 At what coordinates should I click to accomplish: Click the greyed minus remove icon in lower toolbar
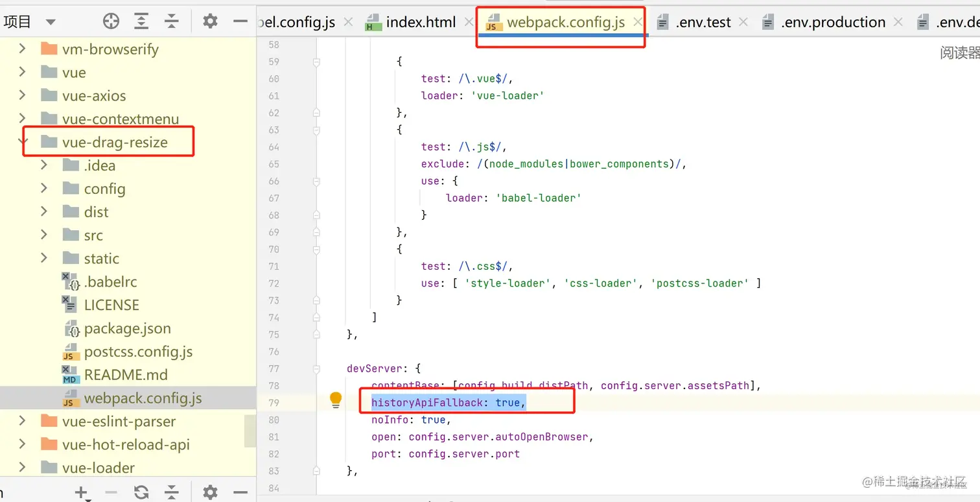click(111, 492)
